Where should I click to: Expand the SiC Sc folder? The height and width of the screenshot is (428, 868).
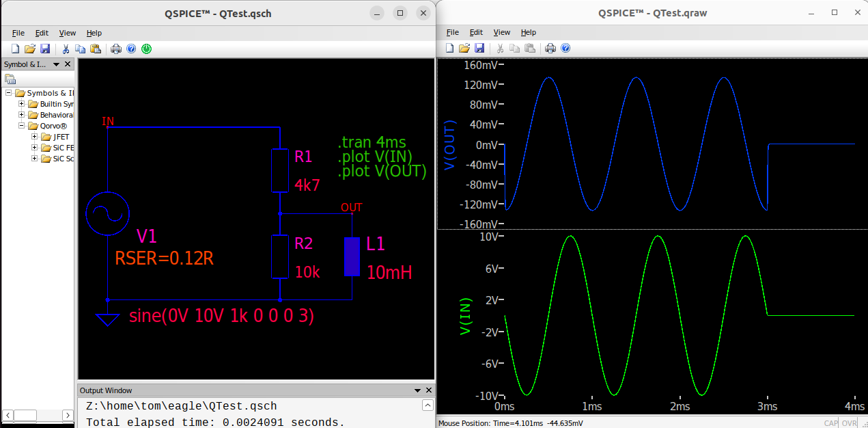35,159
